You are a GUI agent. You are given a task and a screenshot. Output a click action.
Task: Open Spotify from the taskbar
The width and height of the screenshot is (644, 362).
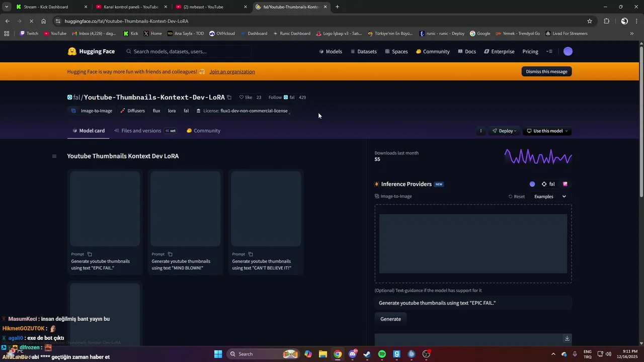(x=382, y=354)
